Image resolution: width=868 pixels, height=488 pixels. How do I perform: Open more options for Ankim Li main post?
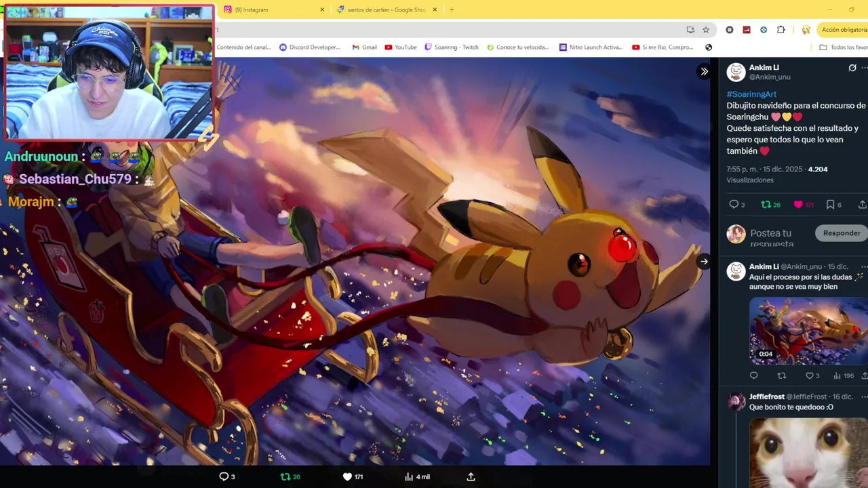[864, 68]
